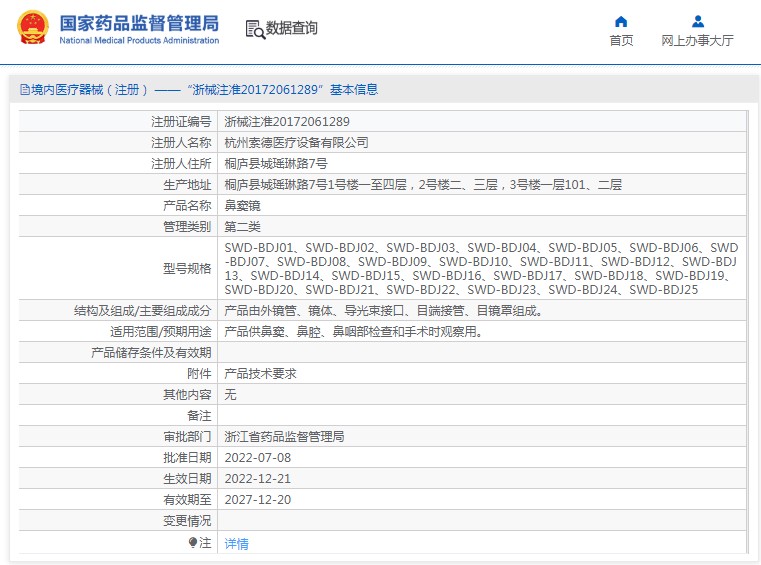Click the 管理类别 row label
761x565 pixels.
[x=187, y=227]
